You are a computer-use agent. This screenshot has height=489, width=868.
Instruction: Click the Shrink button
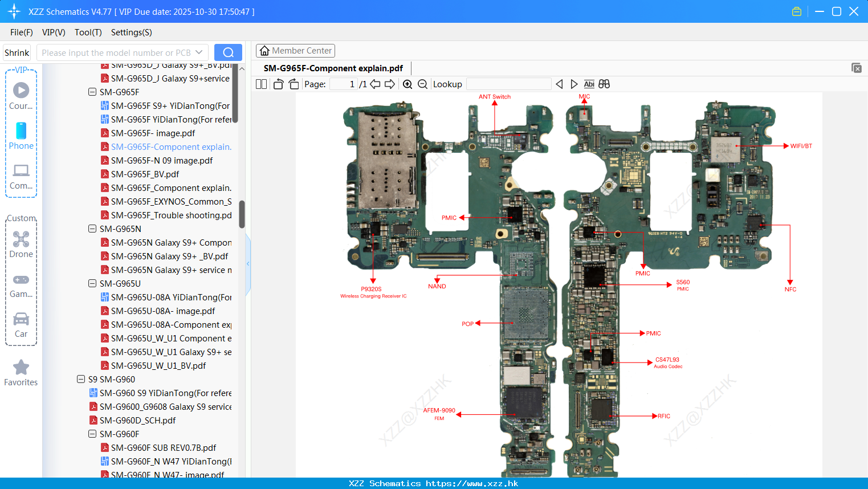point(17,52)
